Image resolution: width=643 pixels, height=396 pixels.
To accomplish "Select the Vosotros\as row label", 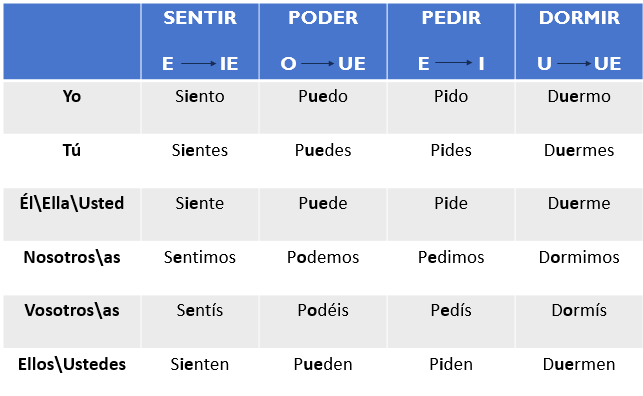I will (x=72, y=310).
